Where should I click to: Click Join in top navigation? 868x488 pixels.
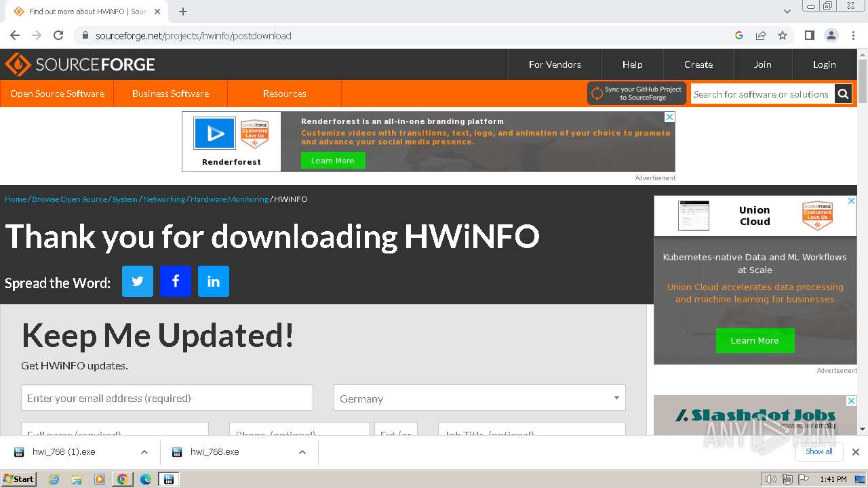[762, 64]
